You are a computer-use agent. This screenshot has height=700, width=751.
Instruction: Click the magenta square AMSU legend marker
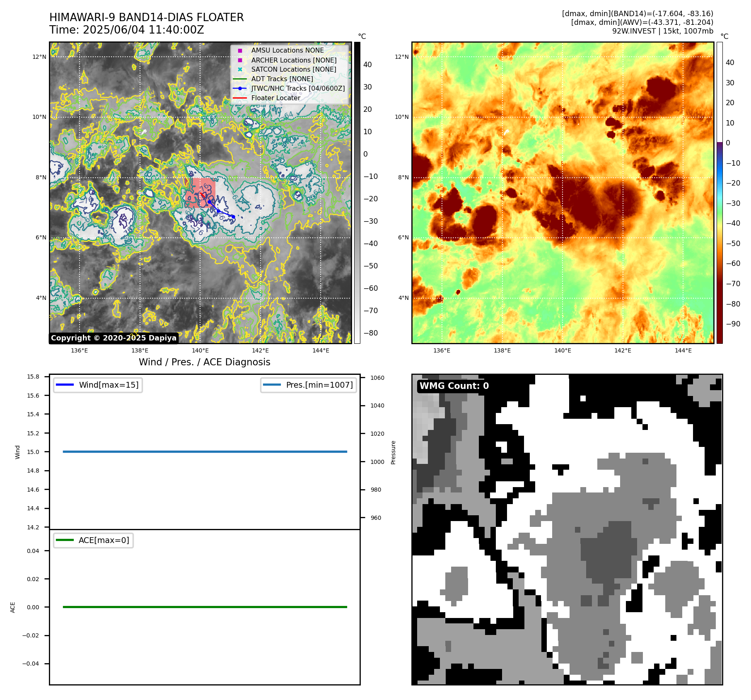[240, 51]
